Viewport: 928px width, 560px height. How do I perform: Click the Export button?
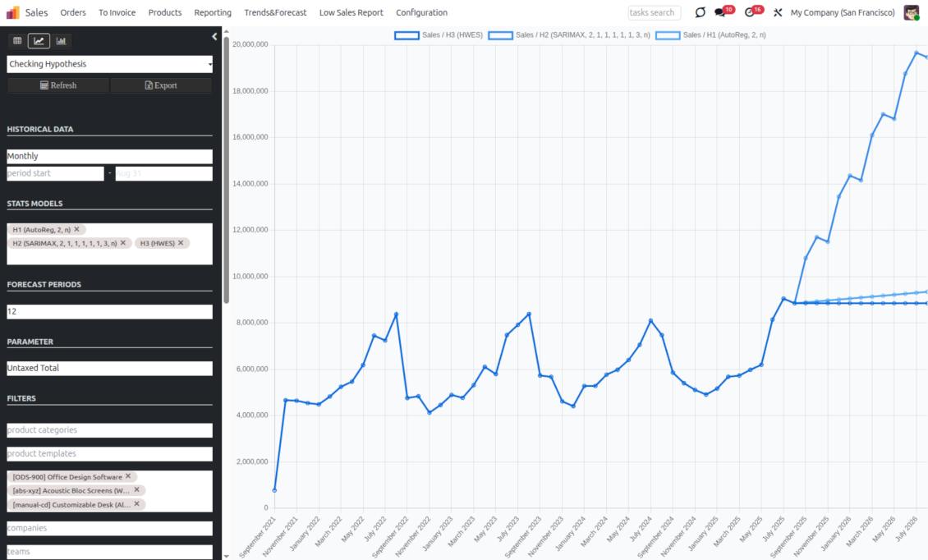[x=161, y=85]
